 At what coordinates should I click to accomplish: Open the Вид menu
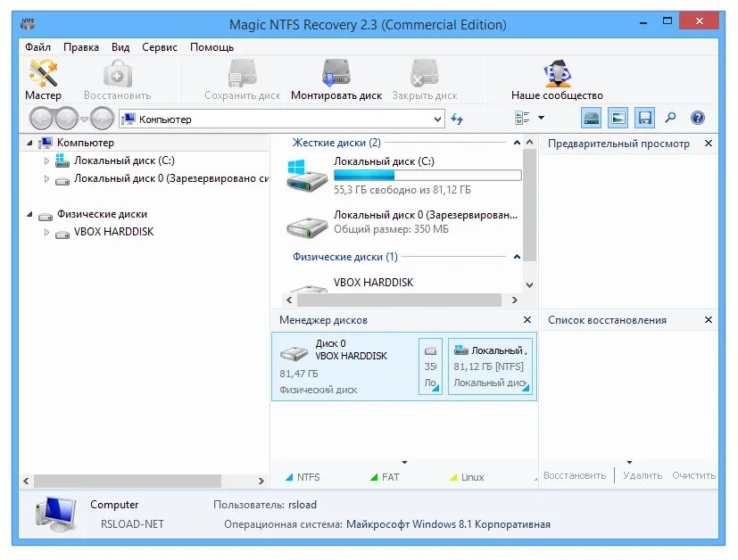(x=120, y=47)
